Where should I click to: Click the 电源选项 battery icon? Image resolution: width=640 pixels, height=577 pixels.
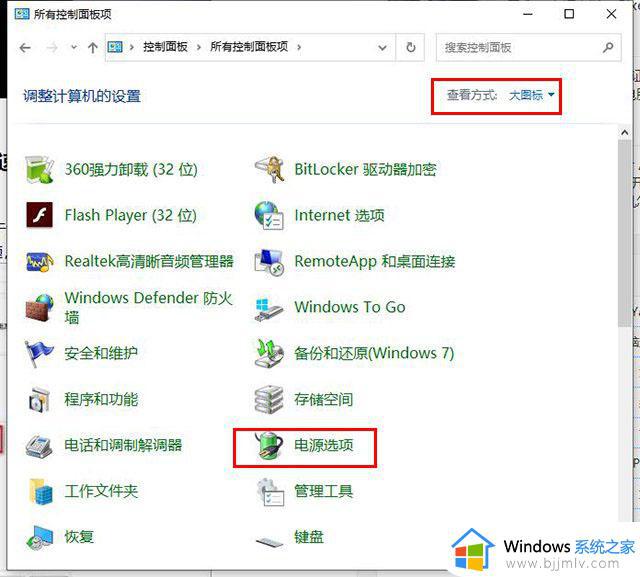click(269, 446)
